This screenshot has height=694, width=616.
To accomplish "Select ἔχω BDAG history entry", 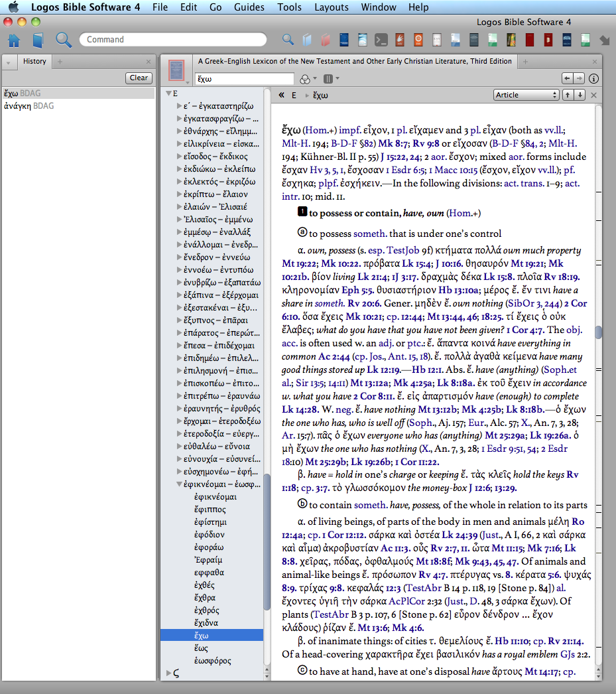I will click(x=78, y=94).
